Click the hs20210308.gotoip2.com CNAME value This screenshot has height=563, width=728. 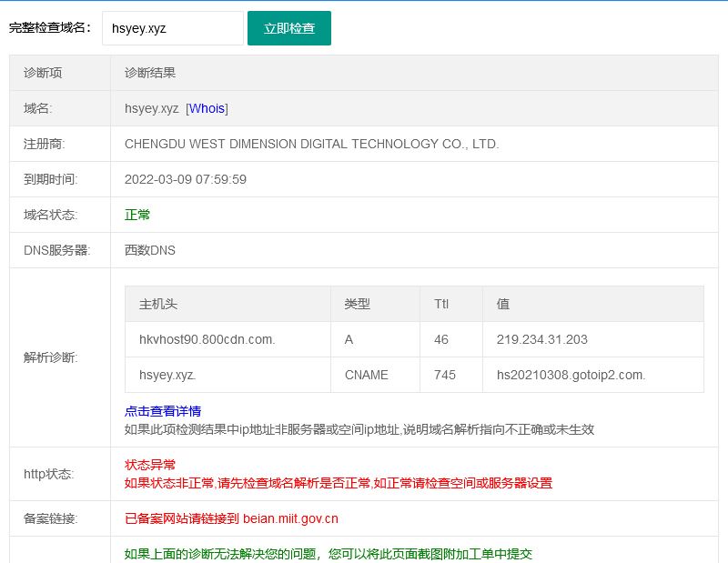point(571,375)
